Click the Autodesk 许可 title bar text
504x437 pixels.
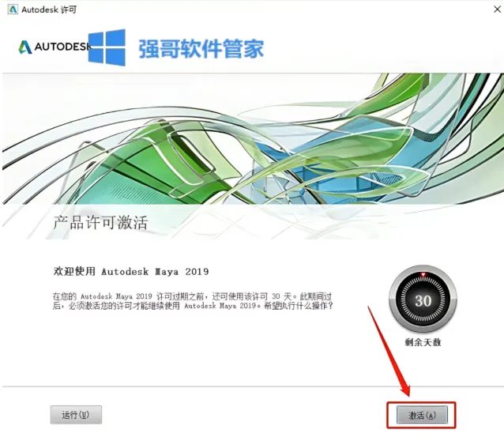49,9
